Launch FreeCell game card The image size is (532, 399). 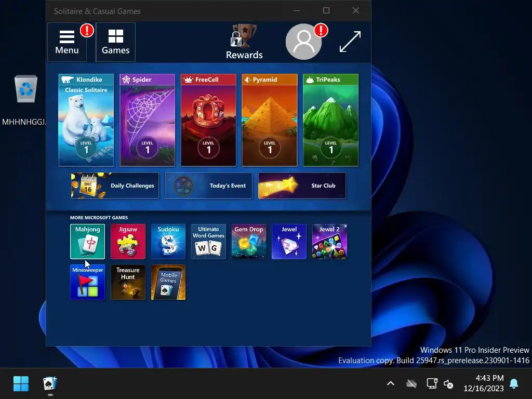(208, 120)
